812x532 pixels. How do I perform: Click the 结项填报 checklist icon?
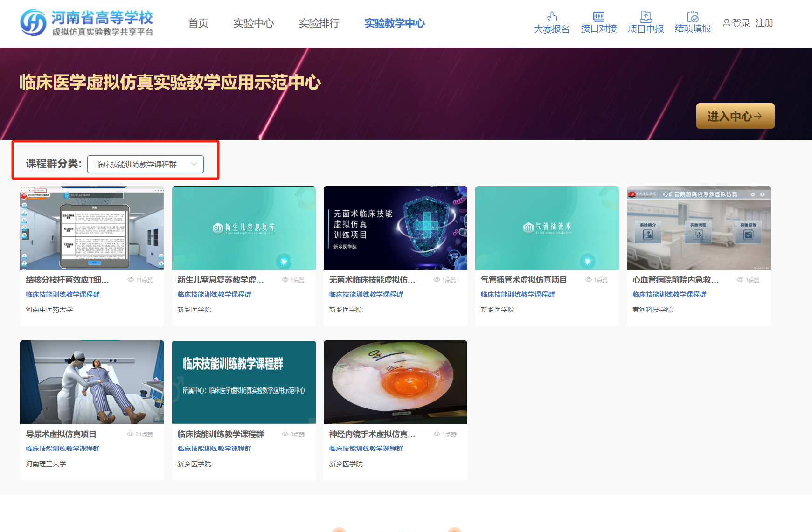coord(693,16)
